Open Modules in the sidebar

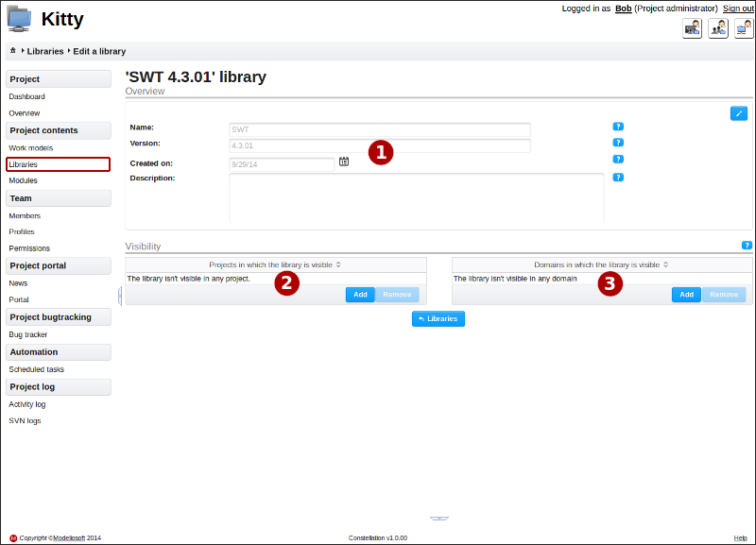23,180
